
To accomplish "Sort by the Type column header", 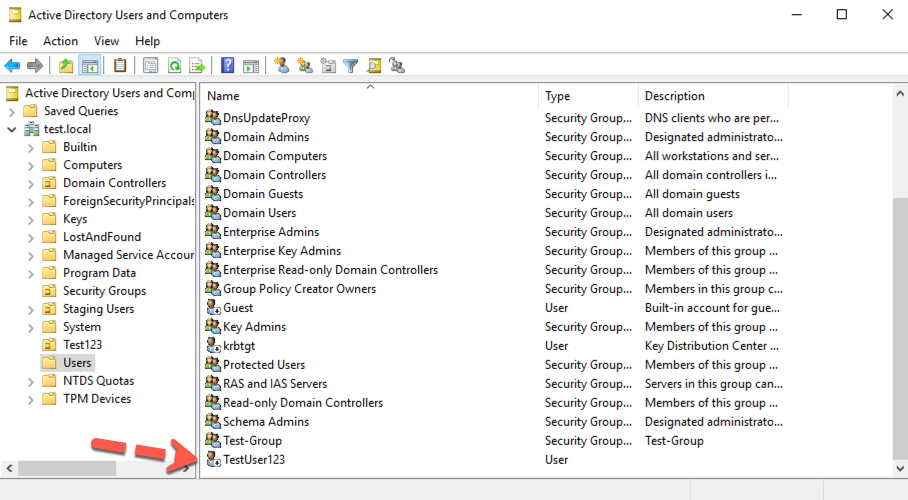I will (x=588, y=96).
